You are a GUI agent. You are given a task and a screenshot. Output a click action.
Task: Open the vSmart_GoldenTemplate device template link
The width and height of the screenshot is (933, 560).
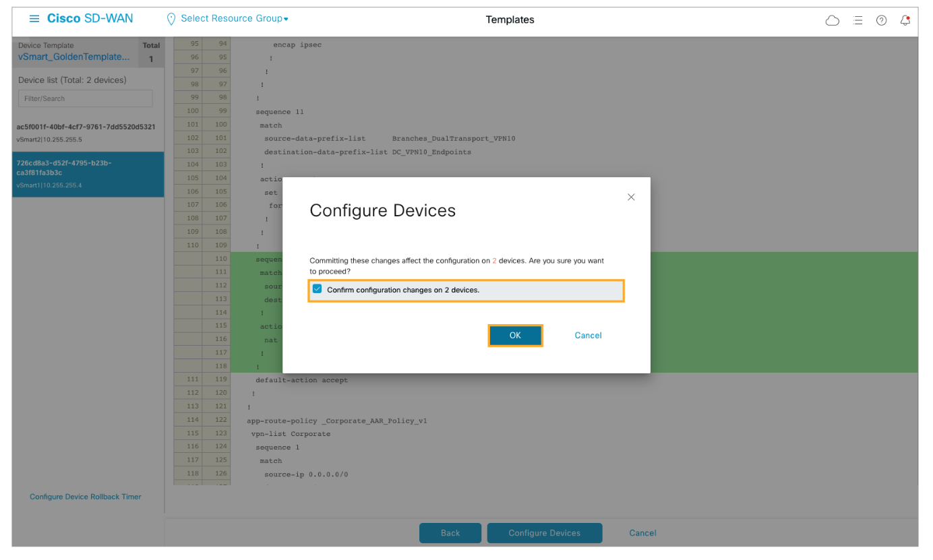[x=74, y=57]
